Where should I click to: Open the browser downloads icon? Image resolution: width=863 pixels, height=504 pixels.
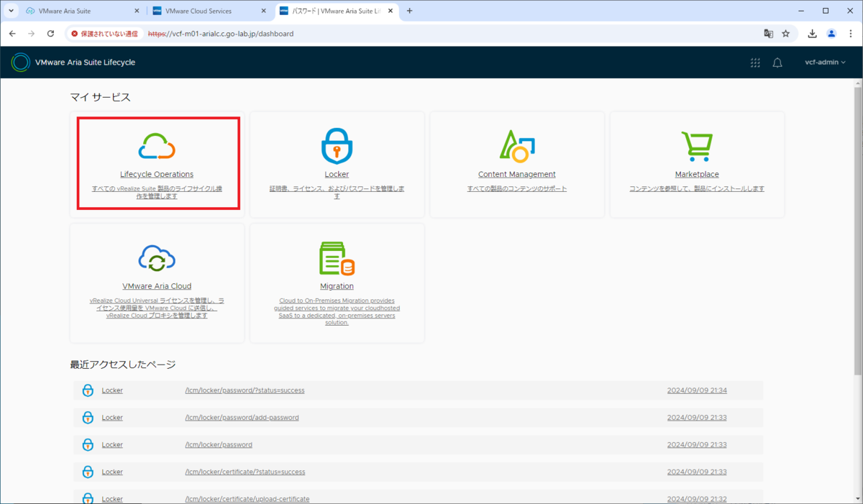point(813,33)
